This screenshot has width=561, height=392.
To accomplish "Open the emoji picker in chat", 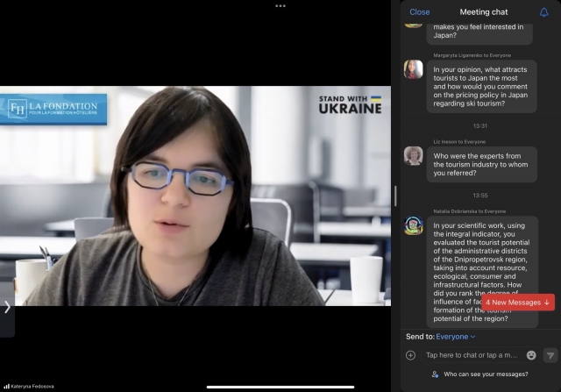I will (x=531, y=355).
